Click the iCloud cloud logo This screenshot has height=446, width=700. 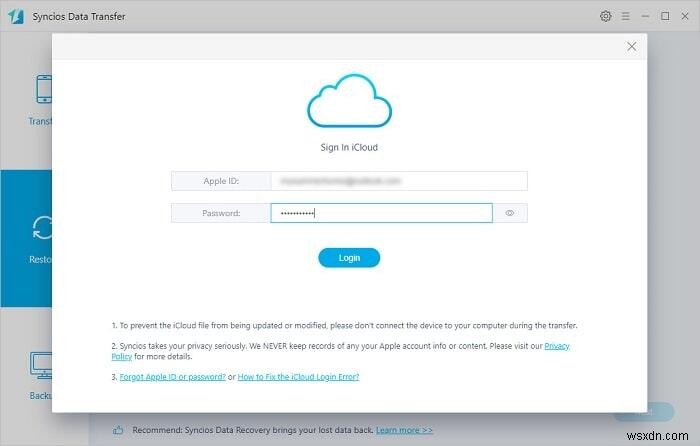(x=350, y=100)
